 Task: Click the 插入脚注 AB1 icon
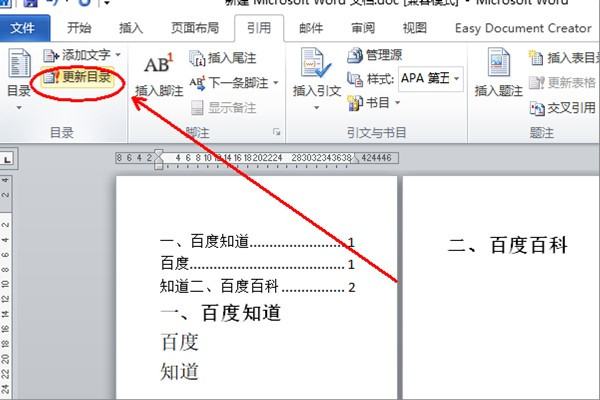pyautogui.click(x=158, y=64)
